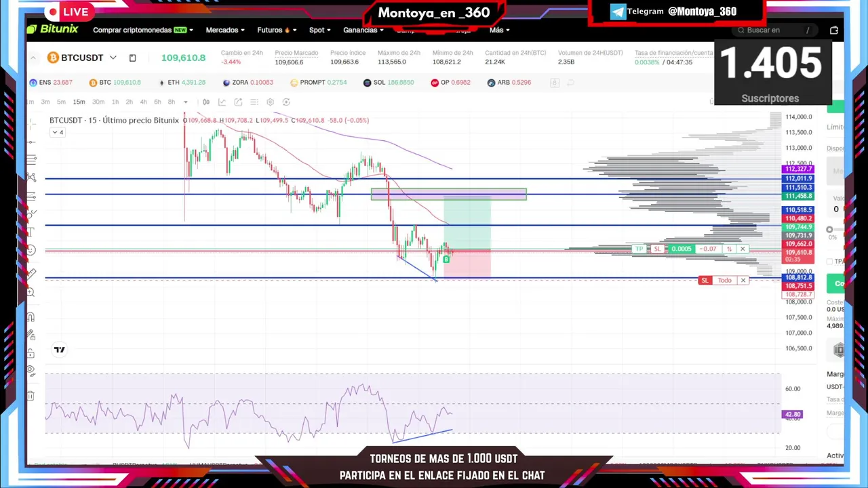Screen dimensions: 868x488
Task: Open the chart share export icon
Action: click(x=238, y=102)
